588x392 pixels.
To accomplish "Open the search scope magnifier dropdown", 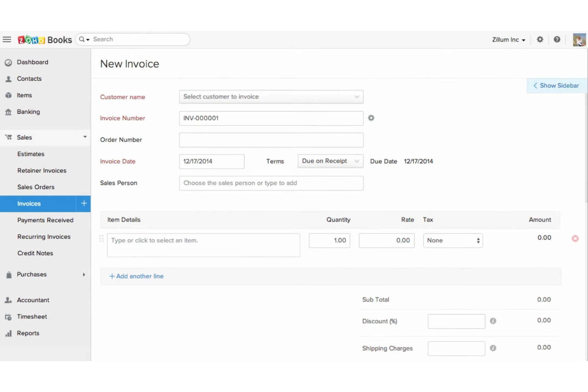I will 84,39.
